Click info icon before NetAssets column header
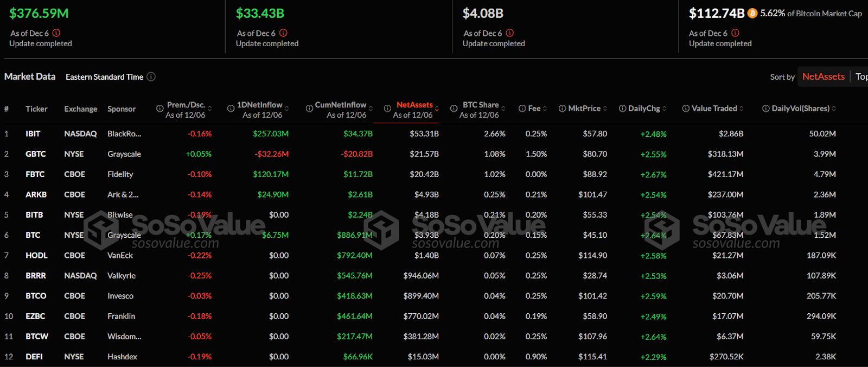Viewport: 868px width, 367px height. coord(387,109)
